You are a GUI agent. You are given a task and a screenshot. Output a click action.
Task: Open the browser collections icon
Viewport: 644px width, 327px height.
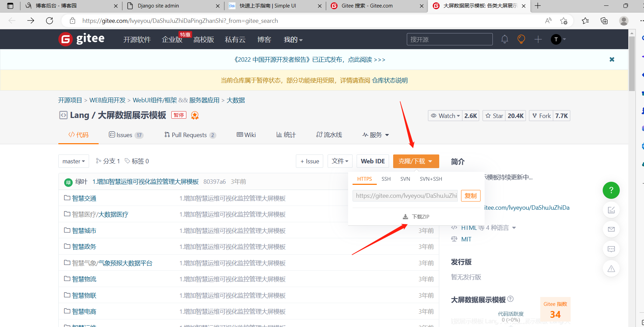[604, 21]
